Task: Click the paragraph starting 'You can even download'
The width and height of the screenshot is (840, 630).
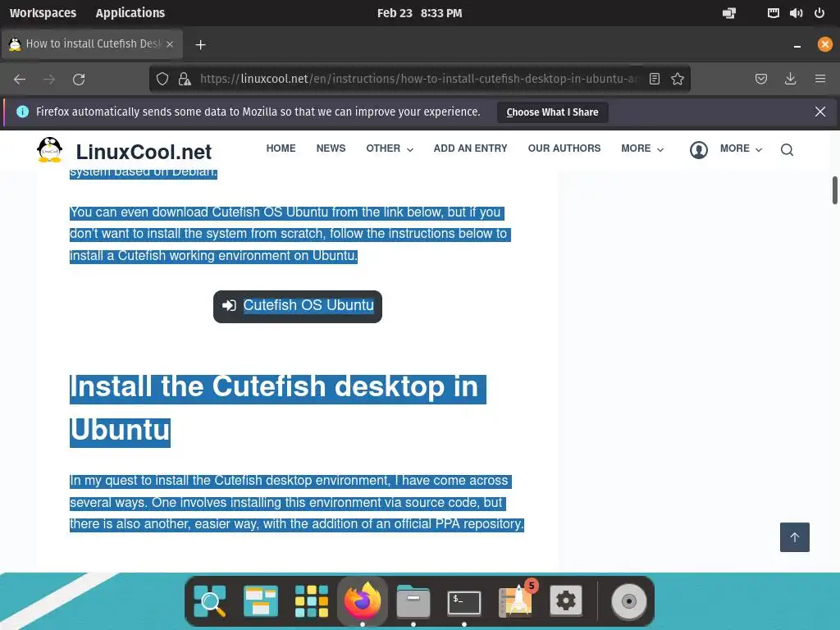Action: coord(290,234)
